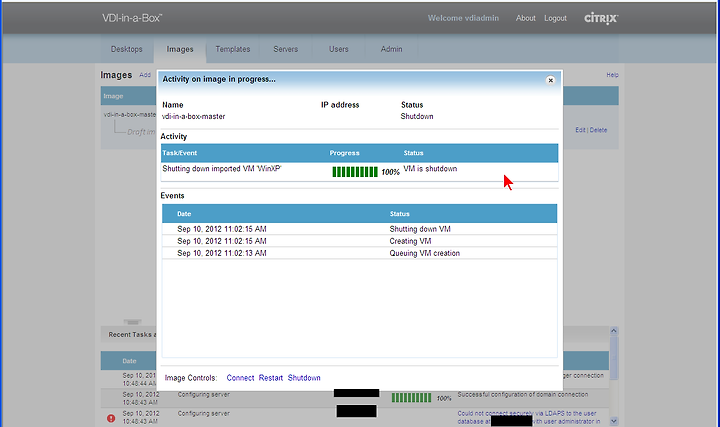The width and height of the screenshot is (720, 427).
Task: Open the Desktops tab
Action: point(127,49)
